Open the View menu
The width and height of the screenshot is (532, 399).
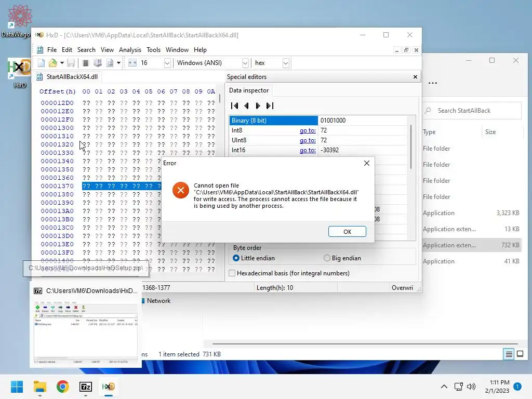point(107,50)
